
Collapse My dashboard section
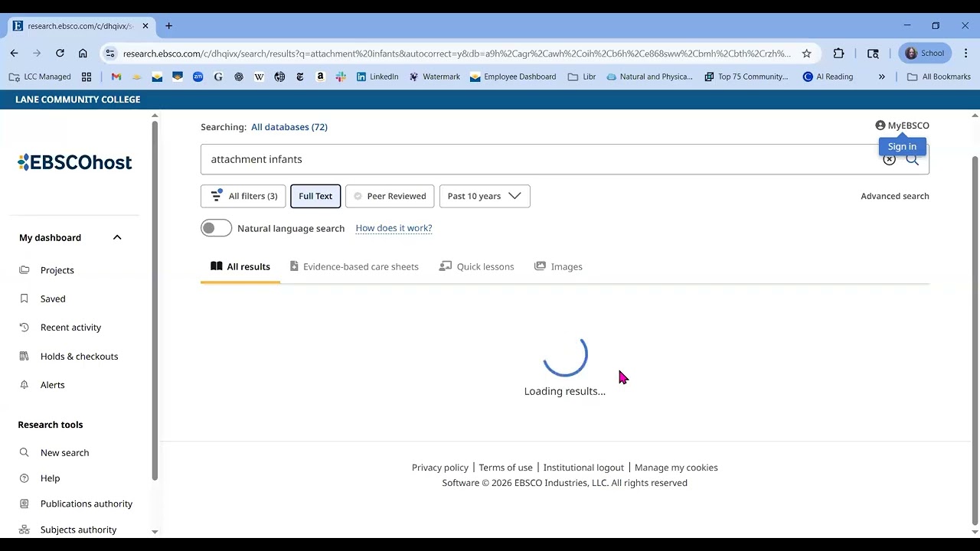coord(117,237)
